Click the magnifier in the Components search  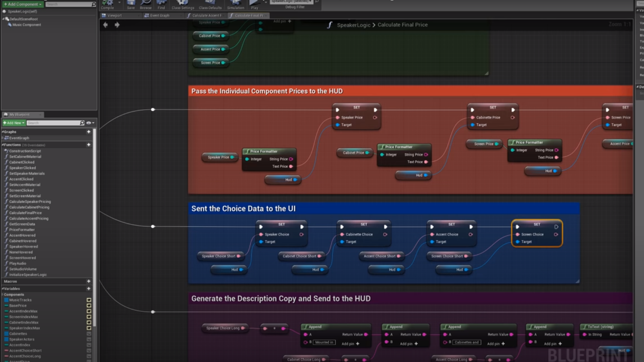pos(93,4)
